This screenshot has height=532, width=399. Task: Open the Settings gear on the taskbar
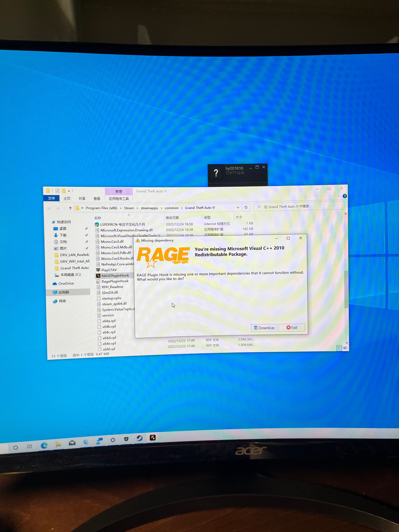(x=113, y=440)
